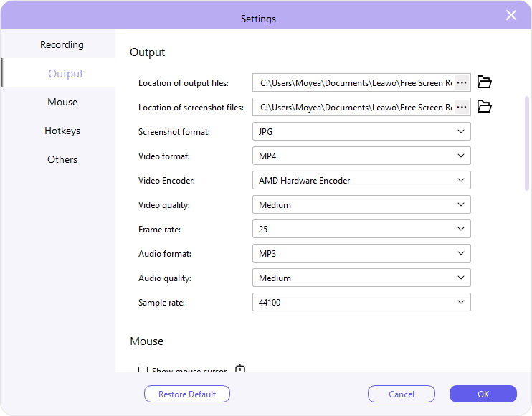Click the Restore Default button
532x416 pixels.
pyautogui.click(x=187, y=394)
